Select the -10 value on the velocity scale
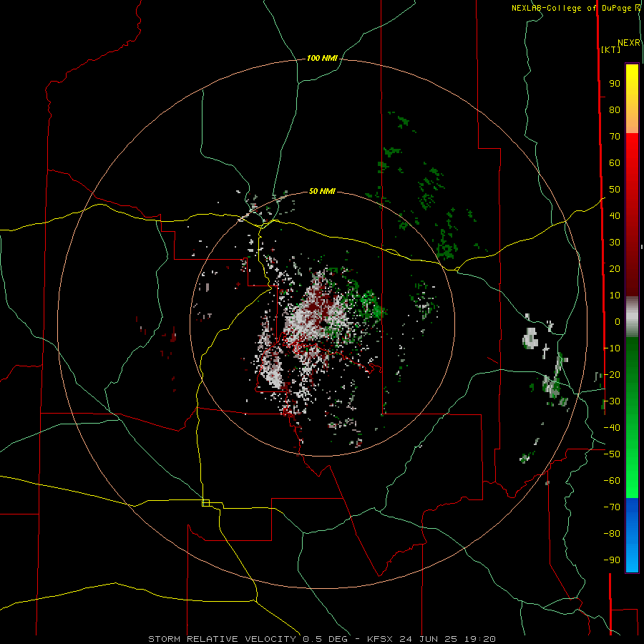The image size is (644, 644). pyautogui.click(x=612, y=348)
